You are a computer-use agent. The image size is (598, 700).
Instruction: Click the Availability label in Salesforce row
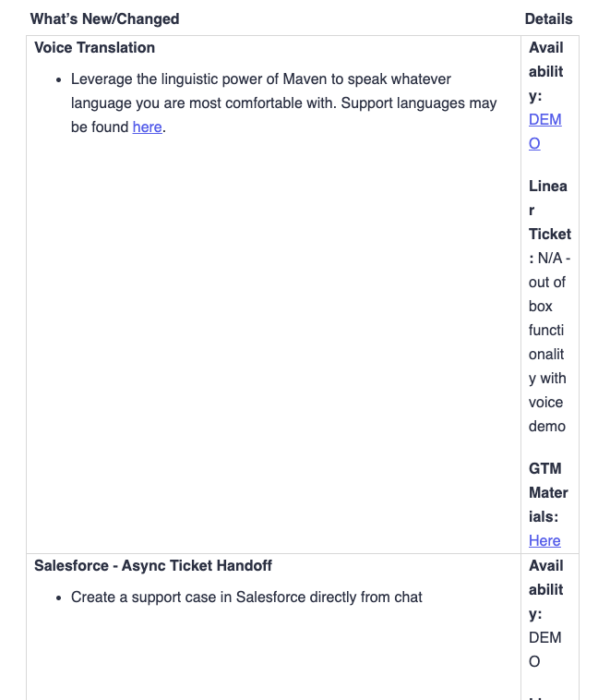click(x=546, y=589)
